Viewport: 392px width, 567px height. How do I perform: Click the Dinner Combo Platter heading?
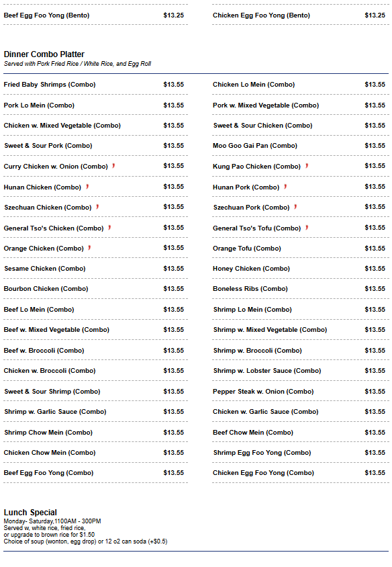coord(44,54)
